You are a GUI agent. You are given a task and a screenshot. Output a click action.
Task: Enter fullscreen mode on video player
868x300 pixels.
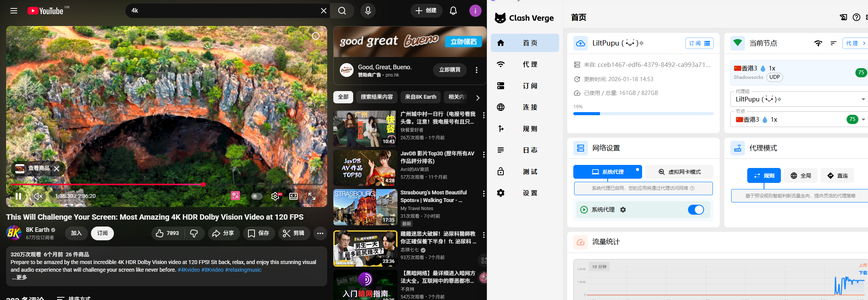[312, 196]
